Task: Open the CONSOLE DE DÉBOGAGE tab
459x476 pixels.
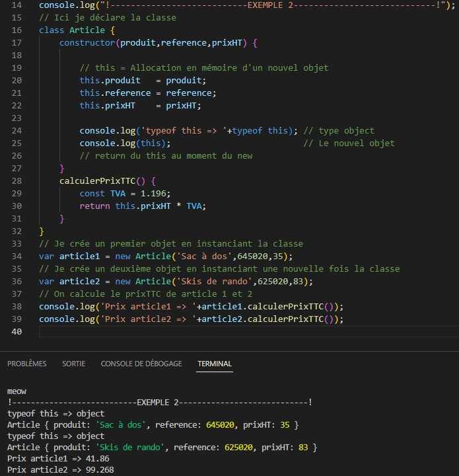Action: [141, 364]
